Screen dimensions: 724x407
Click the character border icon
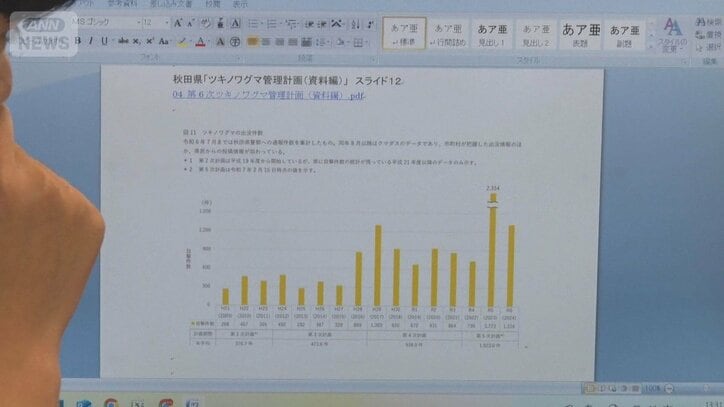click(x=235, y=23)
